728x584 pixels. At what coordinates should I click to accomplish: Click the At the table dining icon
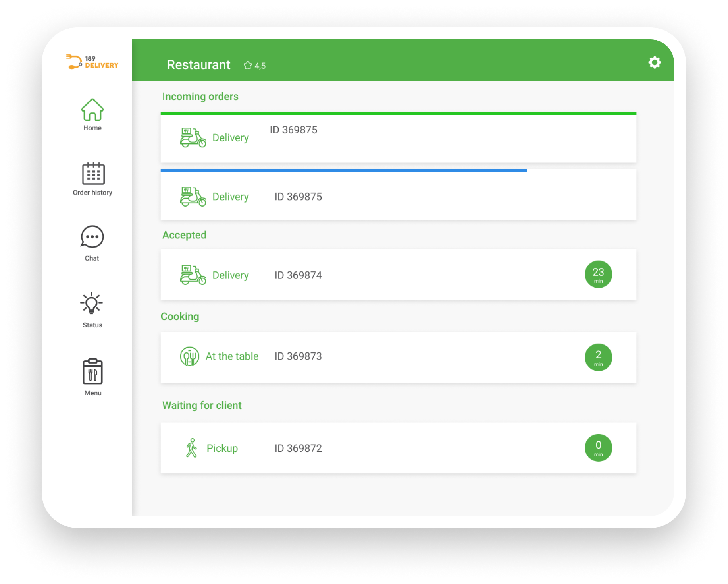coord(190,356)
